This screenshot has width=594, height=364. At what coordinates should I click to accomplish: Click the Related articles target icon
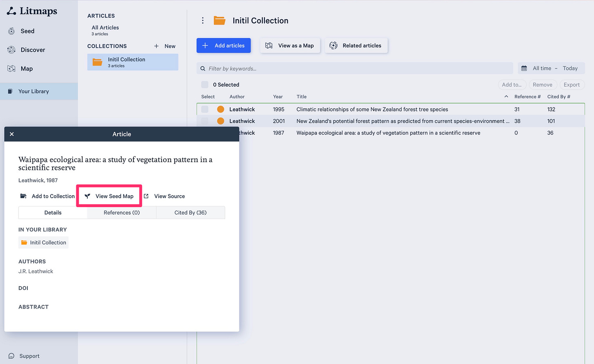pyautogui.click(x=333, y=46)
